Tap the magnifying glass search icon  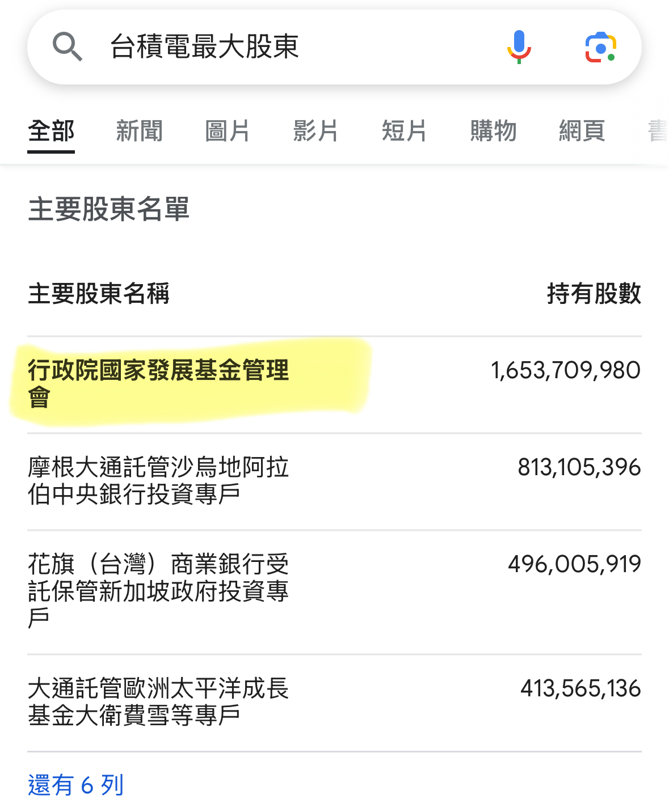pos(68,46)
